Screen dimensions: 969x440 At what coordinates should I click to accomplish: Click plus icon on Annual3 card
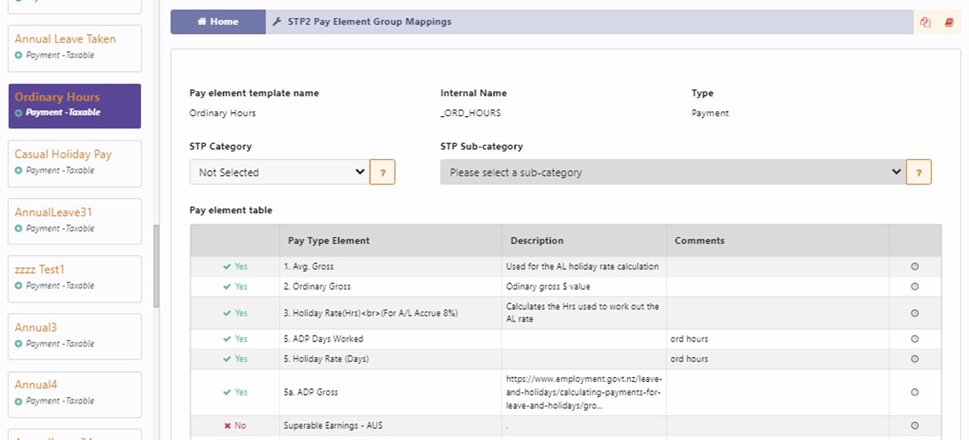coord(19,344)
